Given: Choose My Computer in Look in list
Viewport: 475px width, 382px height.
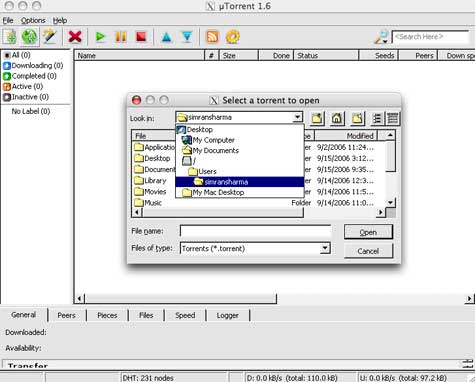Looking at the screenshot, I should coord(240,140).
